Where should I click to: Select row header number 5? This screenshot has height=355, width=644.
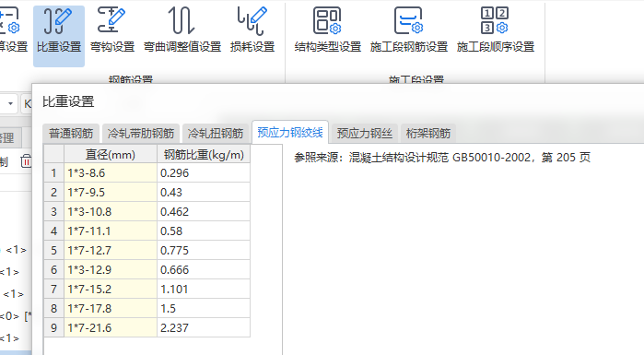53,250
